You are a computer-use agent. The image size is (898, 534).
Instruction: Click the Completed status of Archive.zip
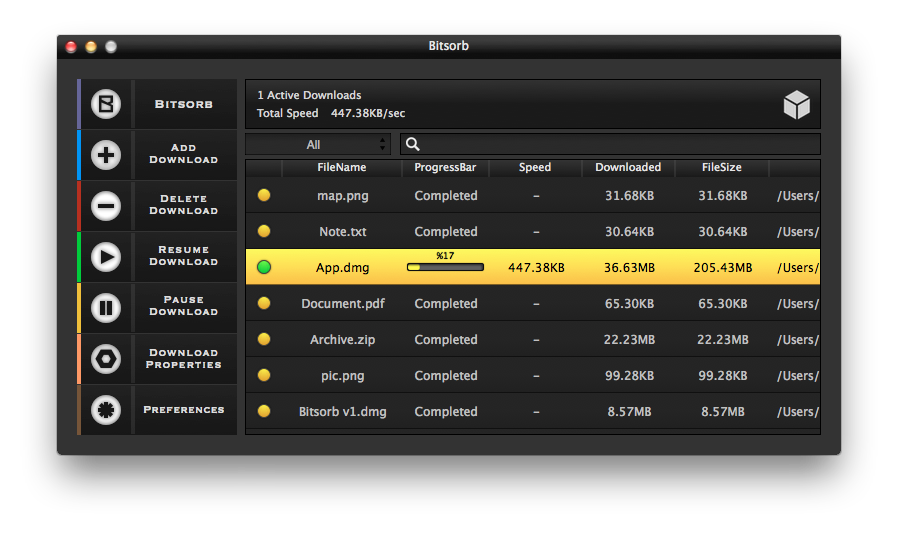point(446,340)
